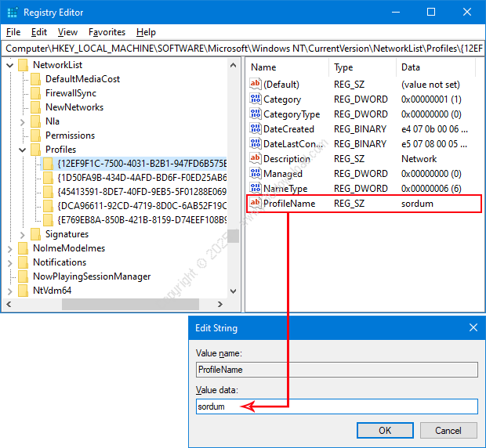Viewport: 486px width, 448px height.
Task: Click the NameType DWORD value icon
Action: coord(255,189)
